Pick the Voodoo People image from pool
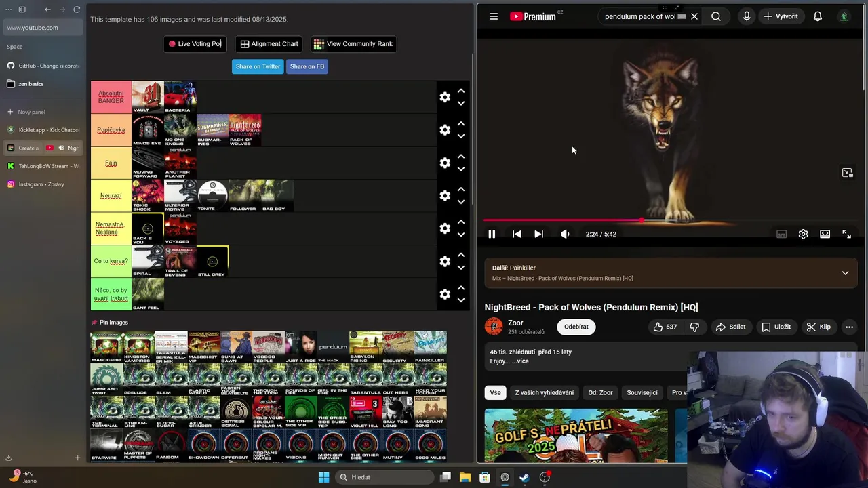 pos(268,347)
